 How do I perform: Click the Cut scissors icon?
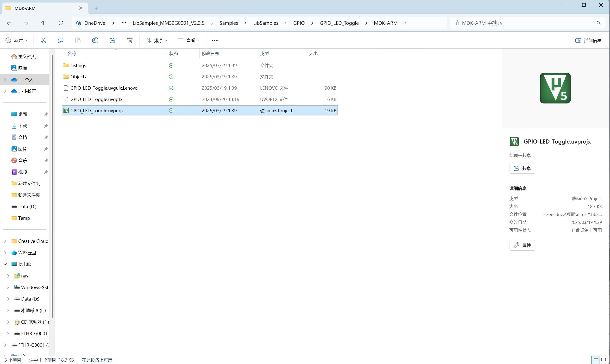point(43,40)
